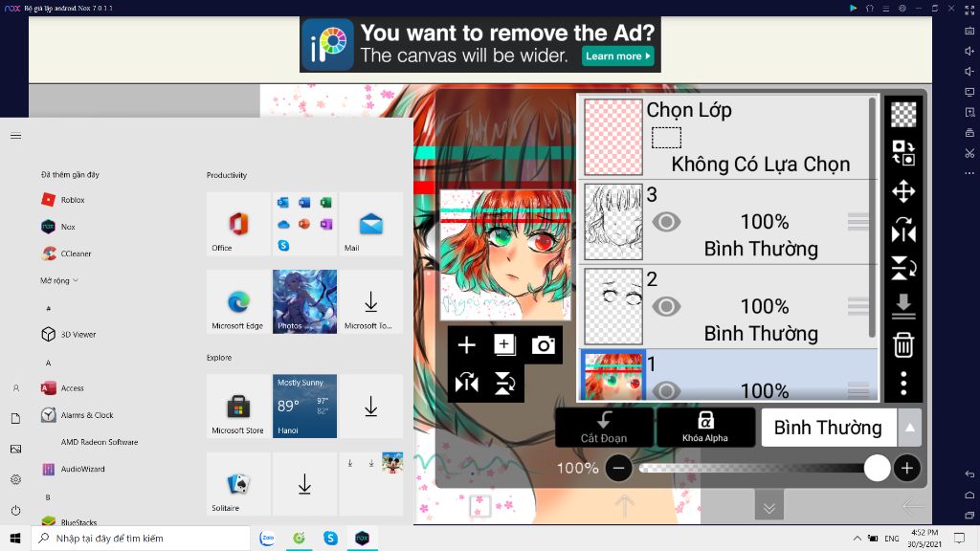
Task: Expand the Windows Start menu hamburger
Action: pos(15,136)
